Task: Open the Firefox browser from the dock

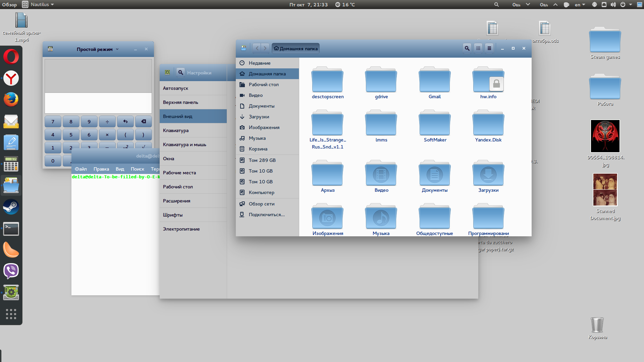Action: pos(11,100)
